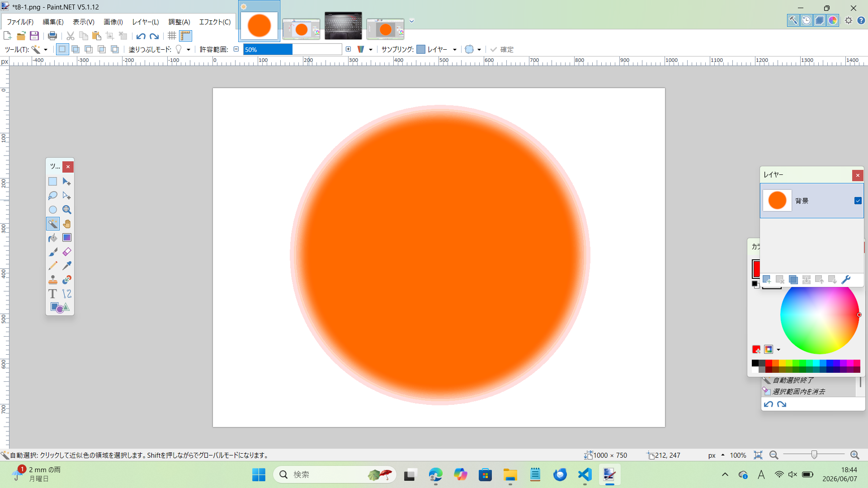Open the エフェクト(C) menu
Screen dimensions: 868x488
[215, 22]
